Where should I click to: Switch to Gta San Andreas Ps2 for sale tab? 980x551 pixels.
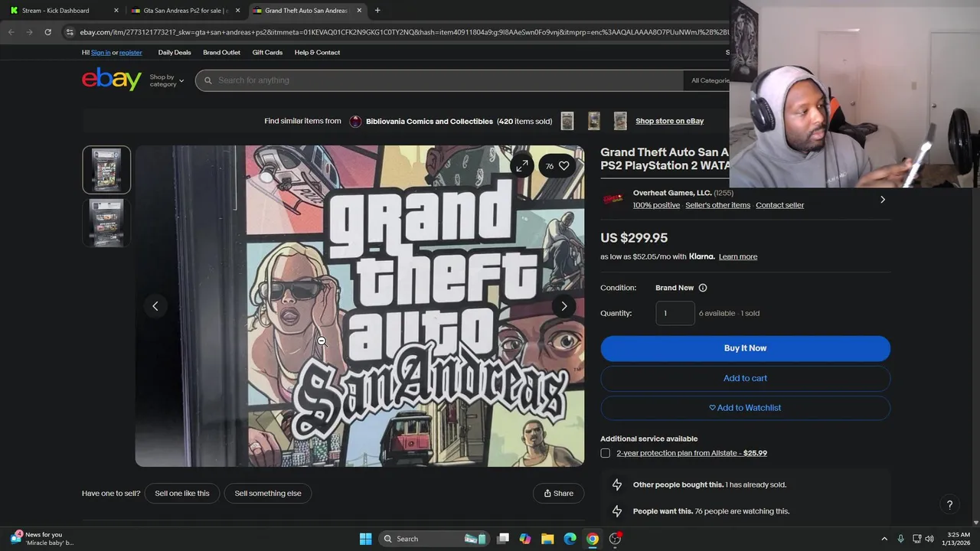pyautogui.click(x=186, y=11)
